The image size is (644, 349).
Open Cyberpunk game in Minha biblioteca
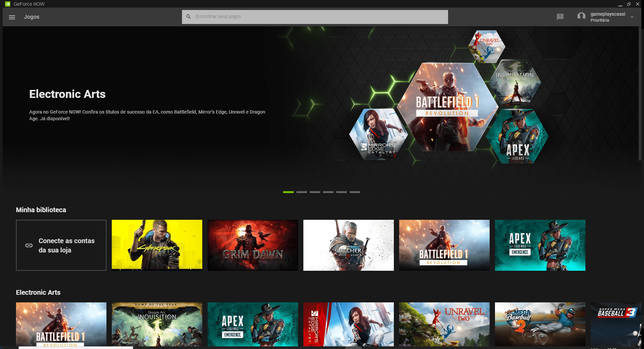click(157, 245)
